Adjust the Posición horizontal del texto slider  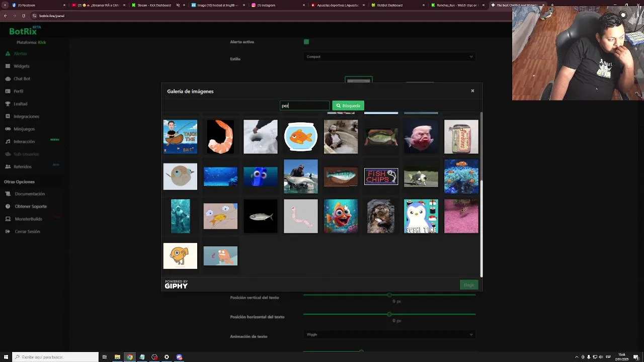coord(389,314)
